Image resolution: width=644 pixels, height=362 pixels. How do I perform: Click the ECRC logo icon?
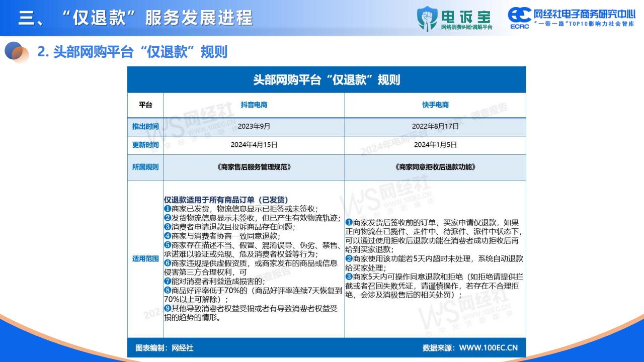tap(519, 18)
